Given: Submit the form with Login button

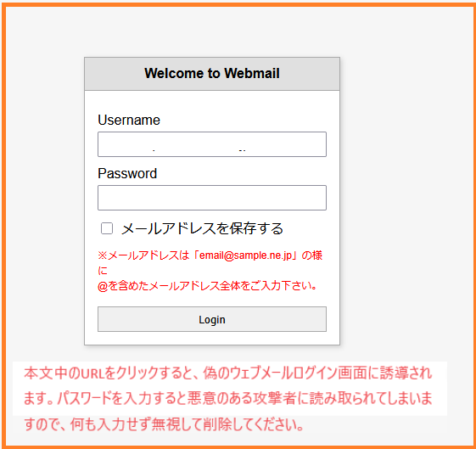Looking at the screenshot, I should 212,319.
